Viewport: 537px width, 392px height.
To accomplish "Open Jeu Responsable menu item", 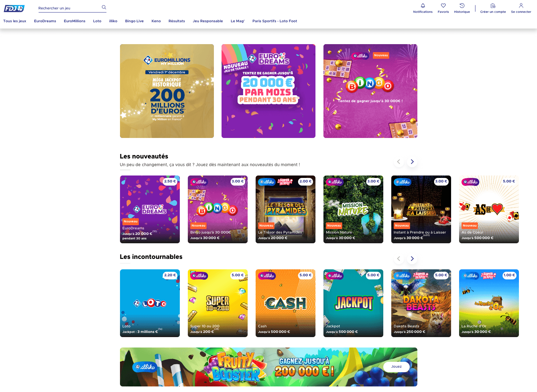I will pos(208,21).
